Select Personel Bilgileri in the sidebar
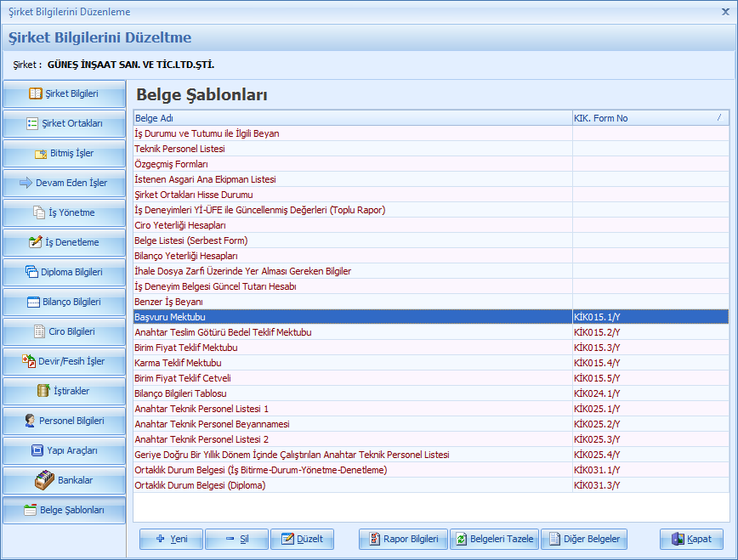The height and width of the screenshot is (560, 738). coord(64,421)
